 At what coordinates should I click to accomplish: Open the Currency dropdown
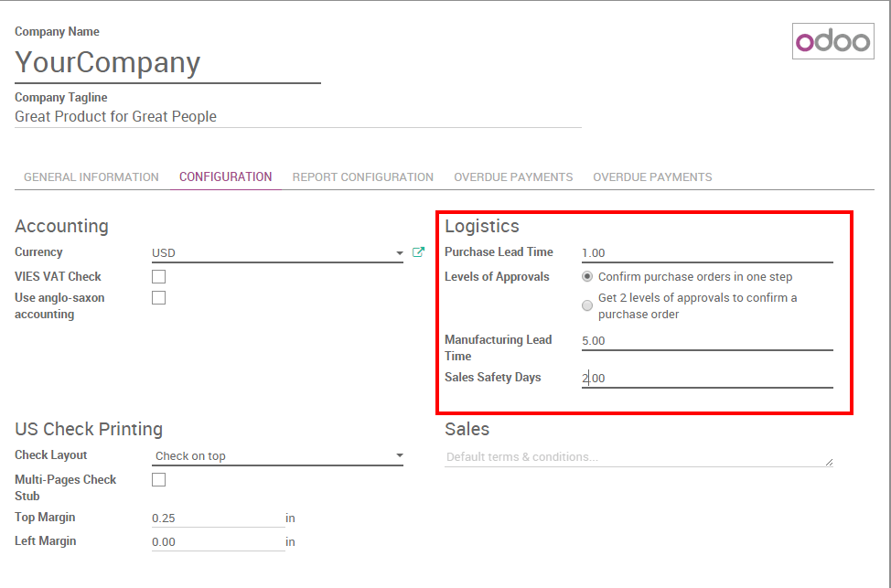click(274, 251)
